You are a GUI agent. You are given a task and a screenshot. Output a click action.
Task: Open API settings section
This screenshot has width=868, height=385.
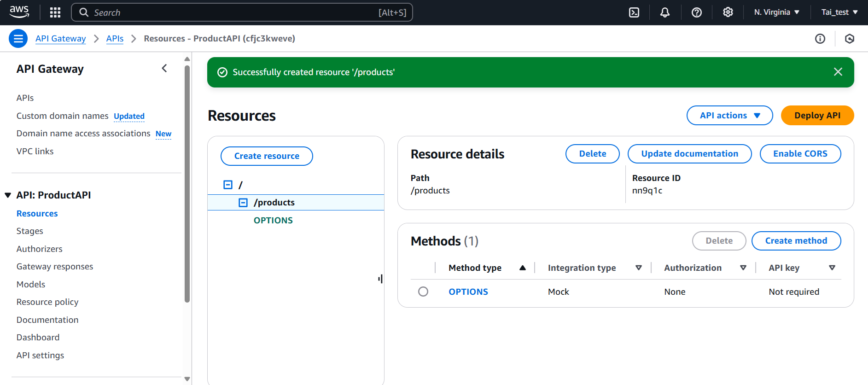point(41,356)
